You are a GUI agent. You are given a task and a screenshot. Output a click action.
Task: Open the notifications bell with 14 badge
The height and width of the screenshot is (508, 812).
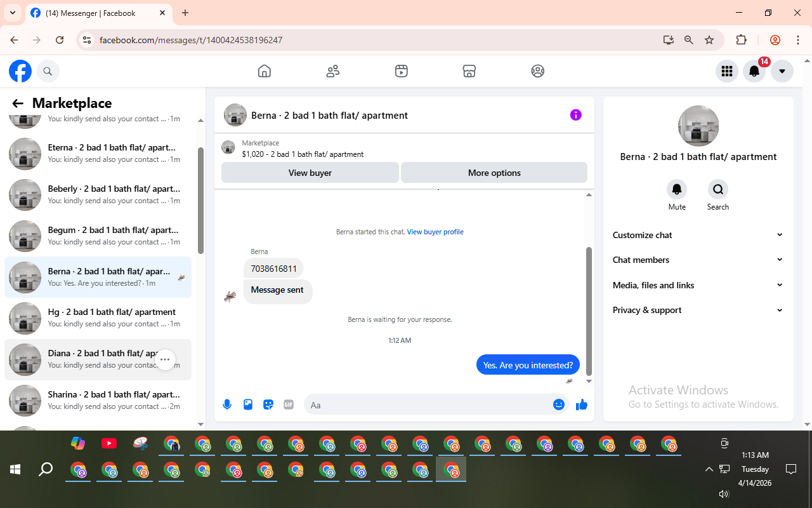(x=754, y=71)
